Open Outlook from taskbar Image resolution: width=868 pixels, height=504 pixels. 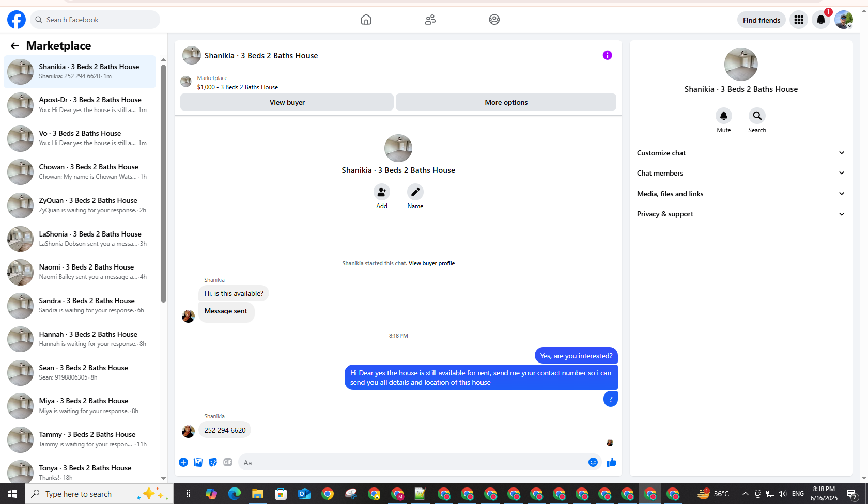(304, 494)
